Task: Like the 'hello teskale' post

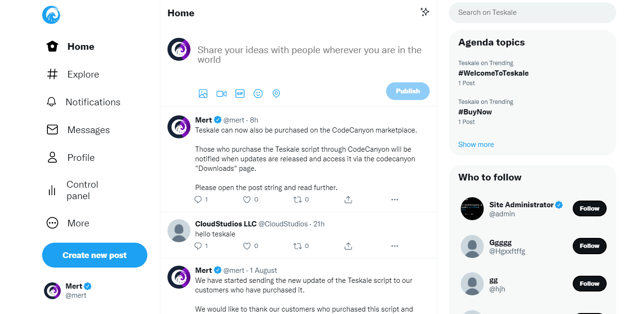Action: pyautogui.click(x=247, y=246)
